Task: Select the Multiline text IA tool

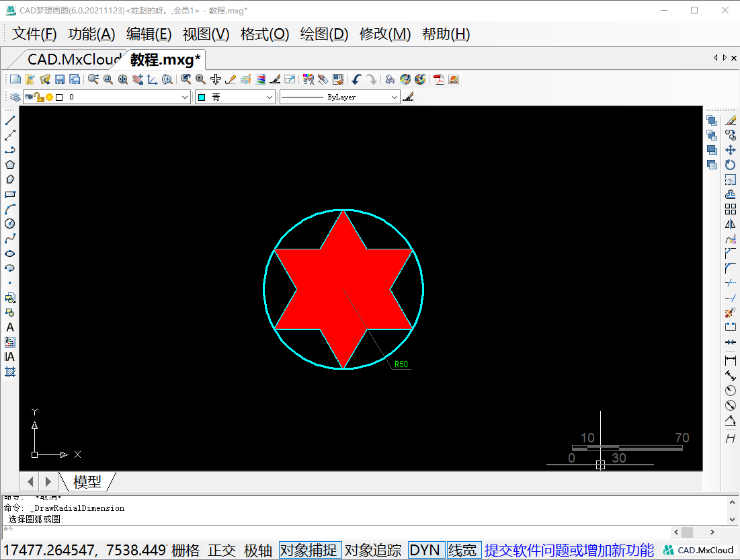Action: tap(10, 357)
